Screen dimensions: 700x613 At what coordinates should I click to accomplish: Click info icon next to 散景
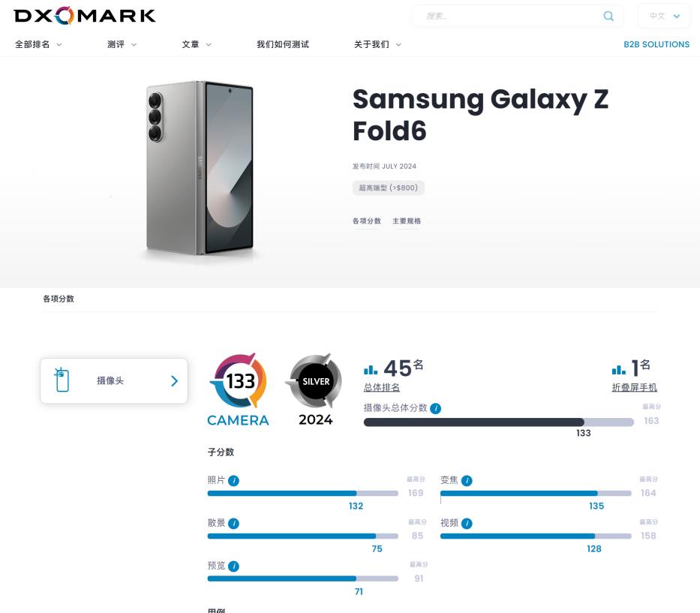coord(233,523)
